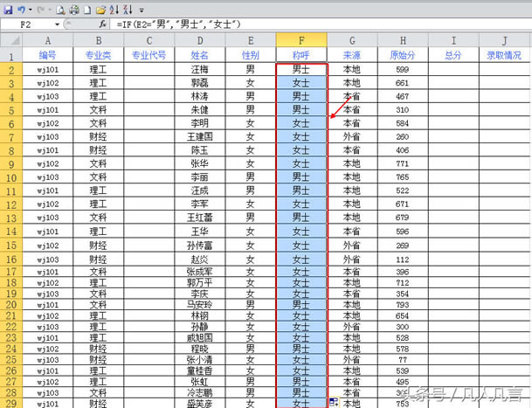The height and width of the screenshot is (408, 532).
Task: Click the Undo arrow icon
Action: [x=20, y=9]
